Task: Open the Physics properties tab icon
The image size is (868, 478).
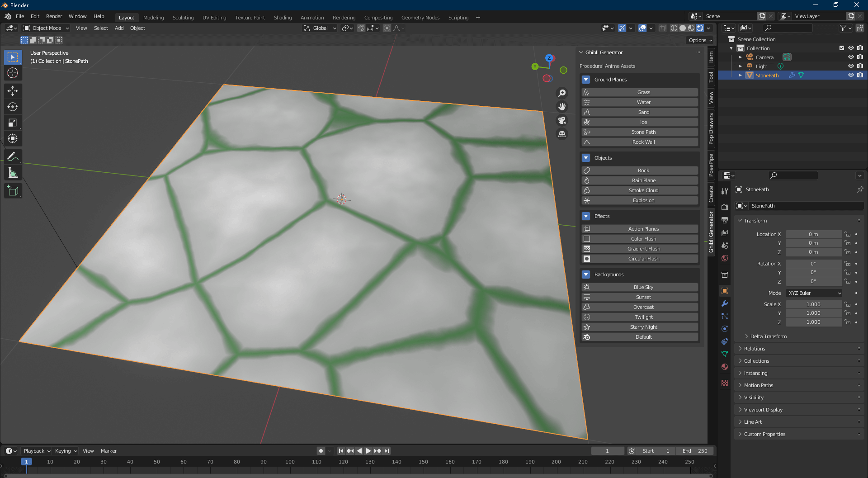Action: (x=725, y=329)
